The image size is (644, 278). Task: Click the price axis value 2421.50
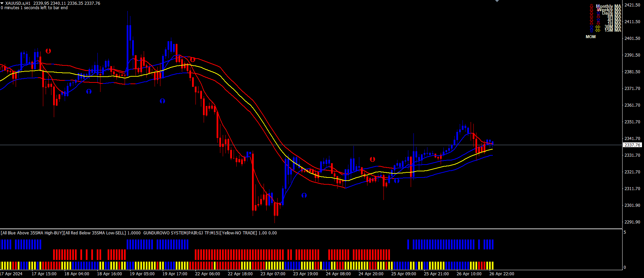click(632, 5)
